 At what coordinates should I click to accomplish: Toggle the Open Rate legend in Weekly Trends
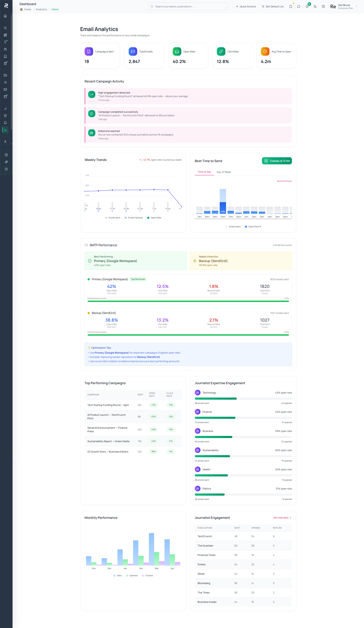point(154,218)
